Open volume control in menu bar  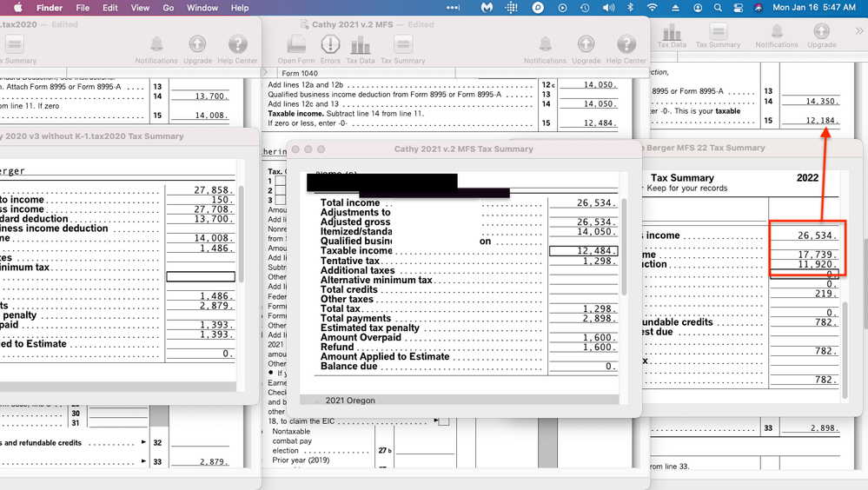(x=609, y=8)
